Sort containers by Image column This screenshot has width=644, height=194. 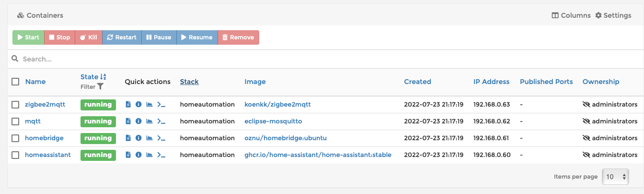point(255,82)
